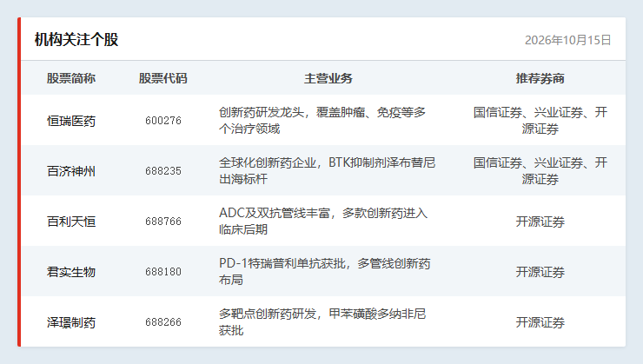
Task: Click brokers cell in 百济神州 row
Action: tap(540, 171)
